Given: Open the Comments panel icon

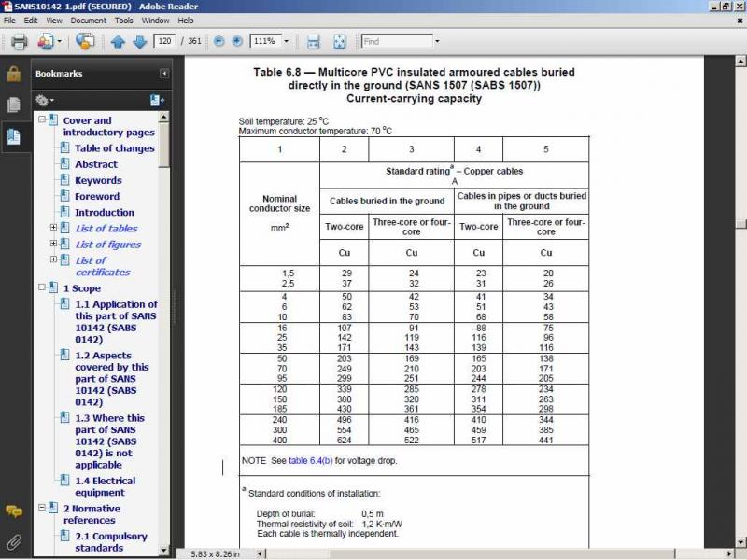Looking at the screenshot, I should (x=13, y=511).
